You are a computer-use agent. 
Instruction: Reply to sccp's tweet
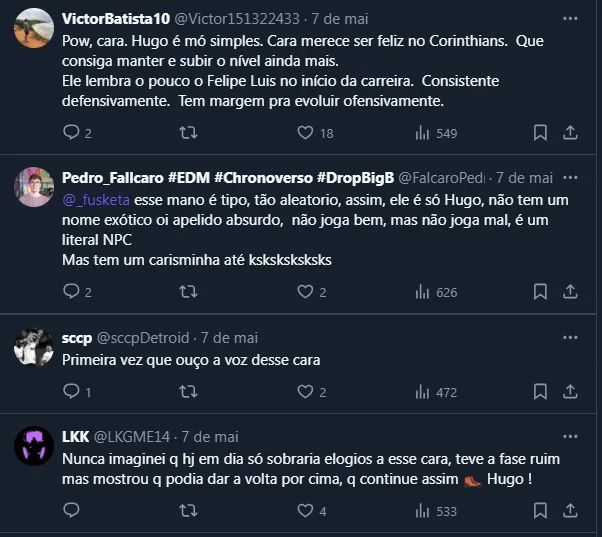(70, 392)
